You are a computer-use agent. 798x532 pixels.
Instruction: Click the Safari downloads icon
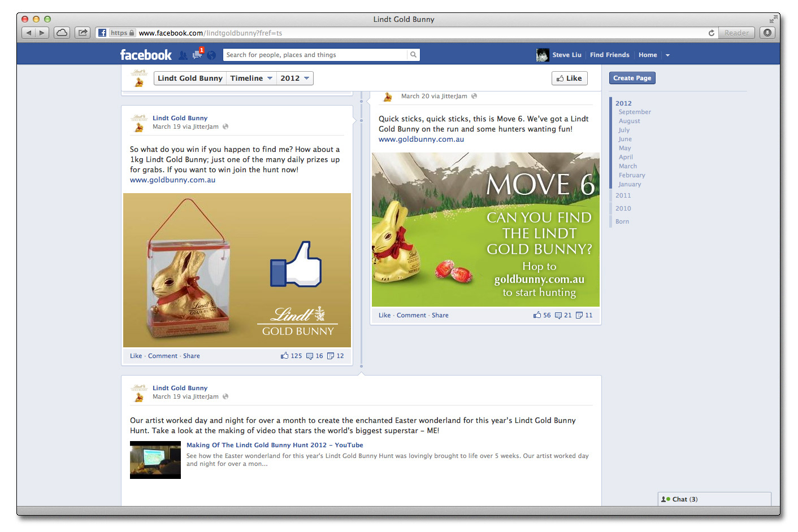click(767, 33)
